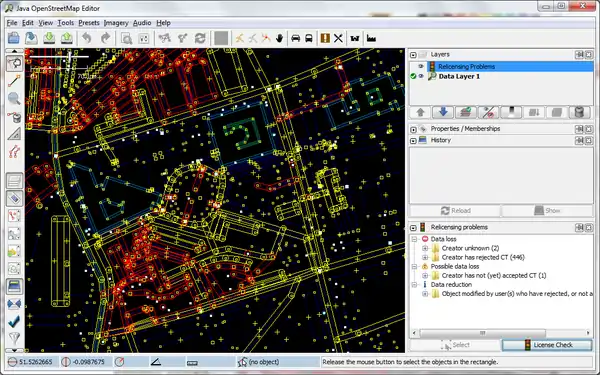Click the blue bow-tie Conflicts icon
This screenshot has width=600, height=375.
(x=15, y=304)
